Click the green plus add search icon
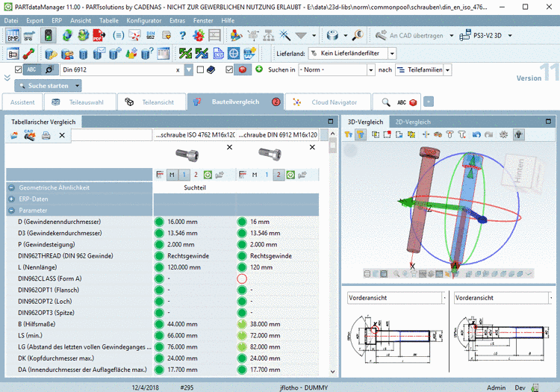Screen dimensions: 560x392 coord(259,69)
